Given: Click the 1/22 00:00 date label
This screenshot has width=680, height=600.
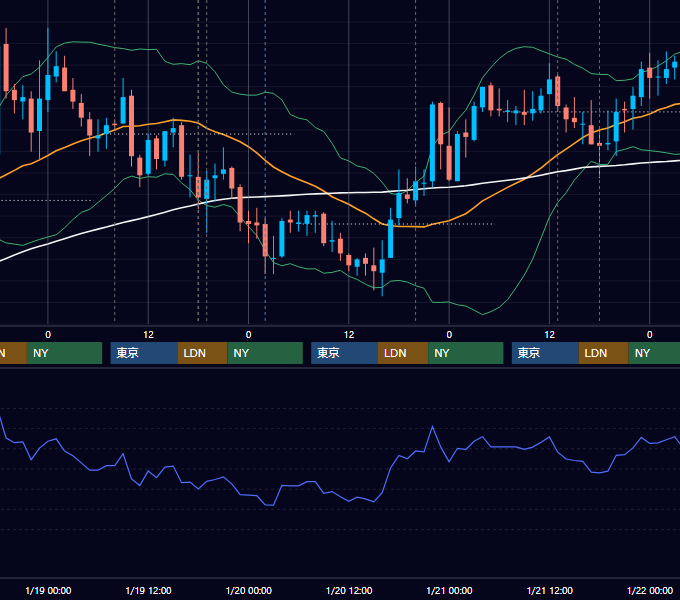Looking at the screenshot, I should (650, 590).
